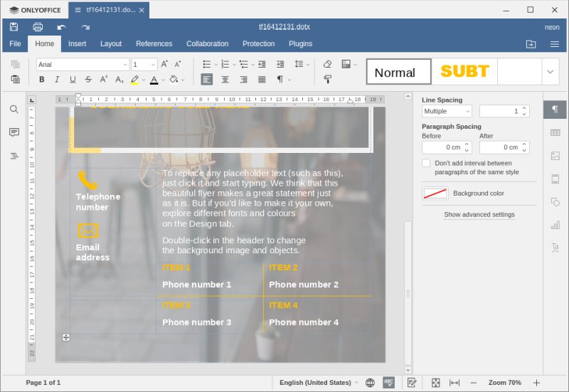
Task: Switch to the Insert tab
Action: coord(77,43)
